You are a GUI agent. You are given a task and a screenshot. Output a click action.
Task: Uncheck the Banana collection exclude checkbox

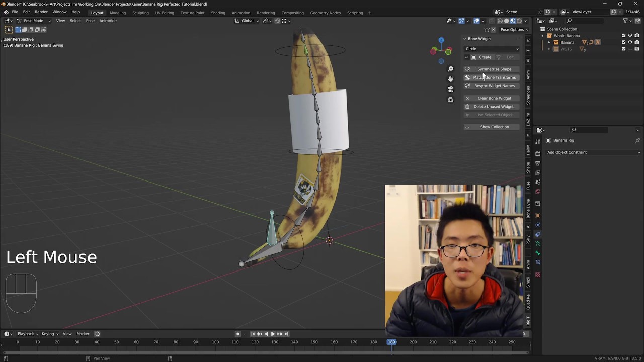coord(623,42)
